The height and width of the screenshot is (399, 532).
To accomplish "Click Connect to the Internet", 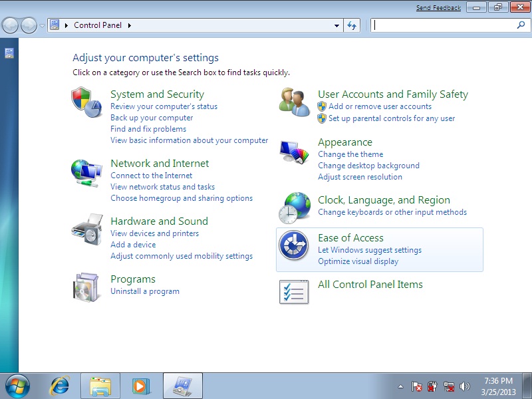I will tap(152, 176).
